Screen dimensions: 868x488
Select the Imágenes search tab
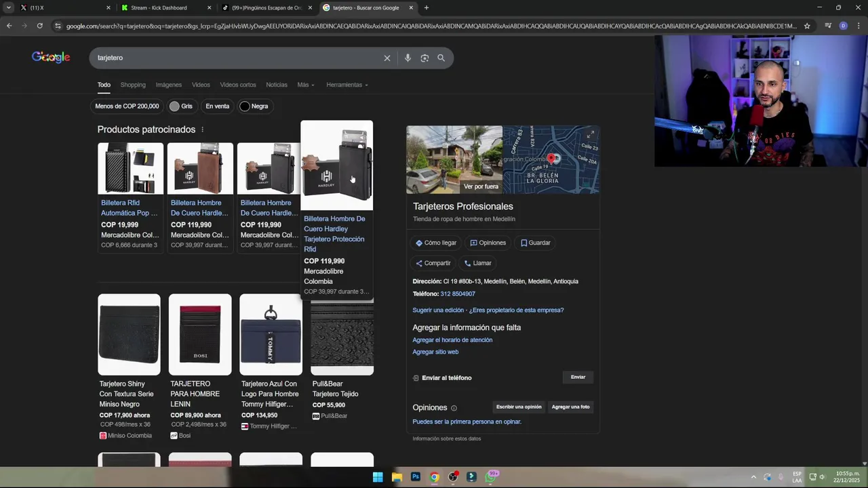[x=169, y=85]
